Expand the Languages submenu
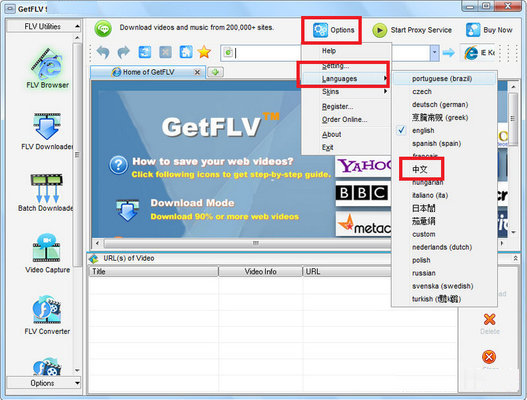The image size is (527, 400). [x=346, y=79]
